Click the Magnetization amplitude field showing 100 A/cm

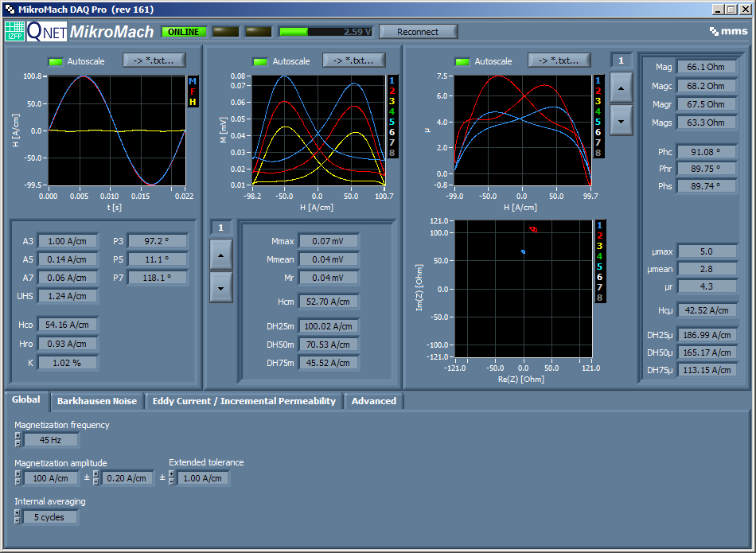[x=50, y=477]
